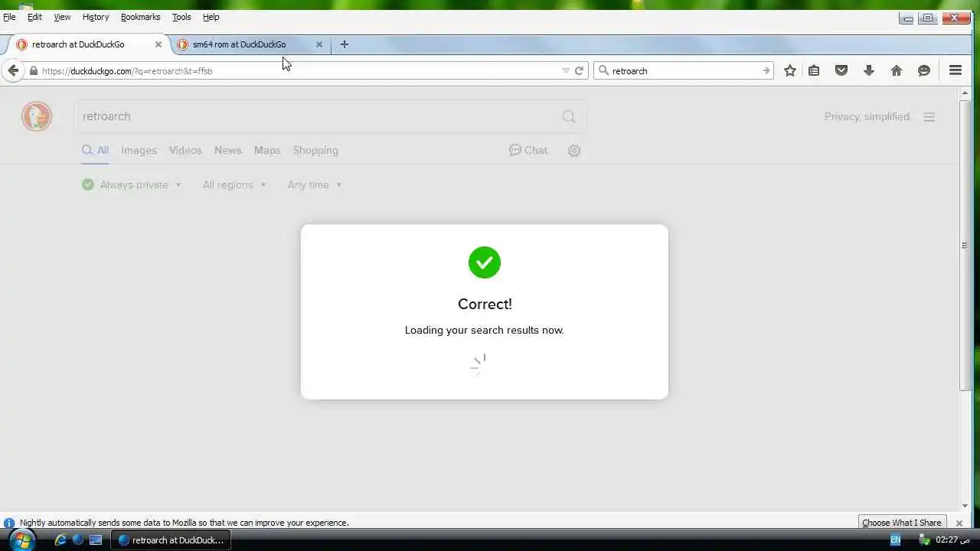Screen dimensions: 980x551
Task: Reload the page with the refresh icon
Action: [580, 70]
